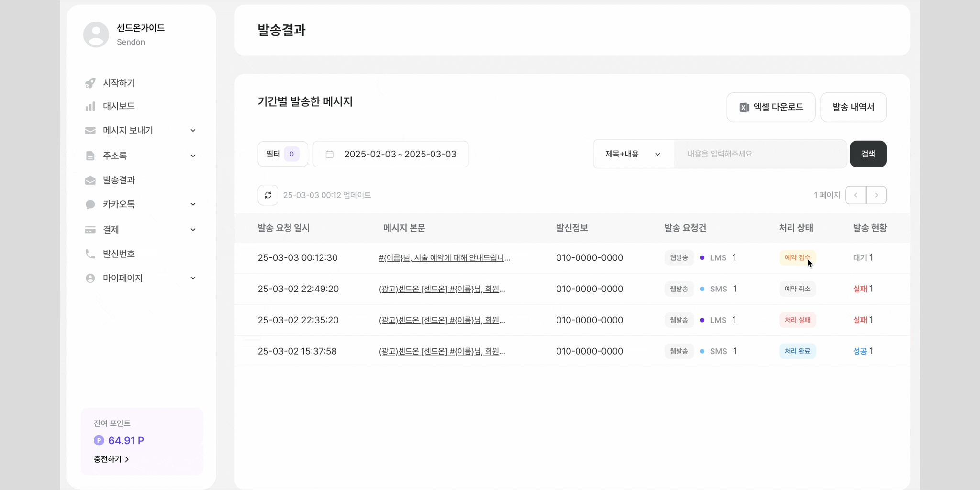This screenshot has width=980, height=490.
Task: Click the calendar icon in the date range
Action: (x=330, y=154)
